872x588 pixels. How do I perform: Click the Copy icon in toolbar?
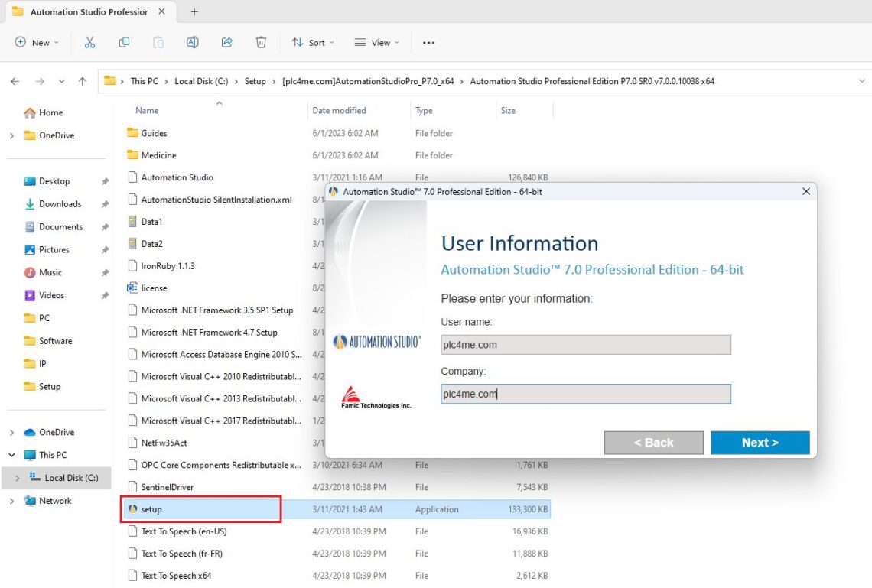coord(124,43)
